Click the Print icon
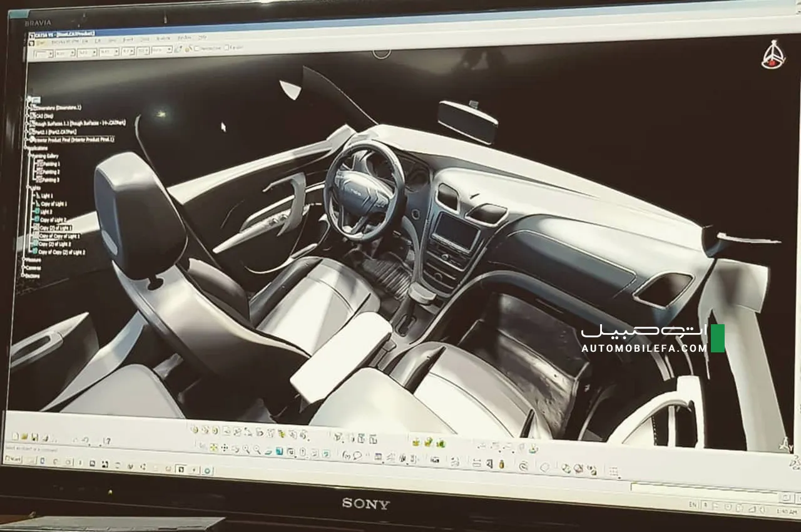This screenshot has width=801, height=532. tap(45, 438)
